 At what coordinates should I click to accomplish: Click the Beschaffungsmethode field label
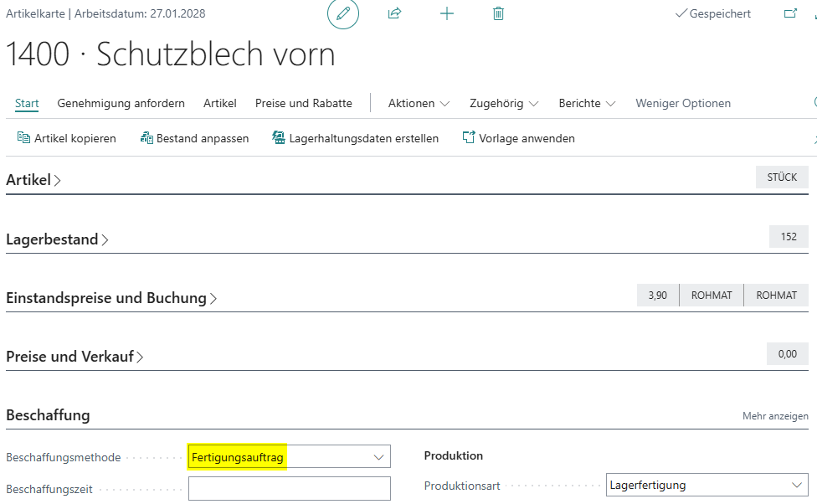coord(63,458)
